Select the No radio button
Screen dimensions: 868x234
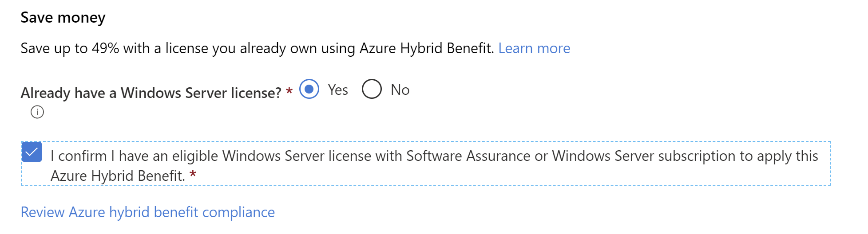372,89
